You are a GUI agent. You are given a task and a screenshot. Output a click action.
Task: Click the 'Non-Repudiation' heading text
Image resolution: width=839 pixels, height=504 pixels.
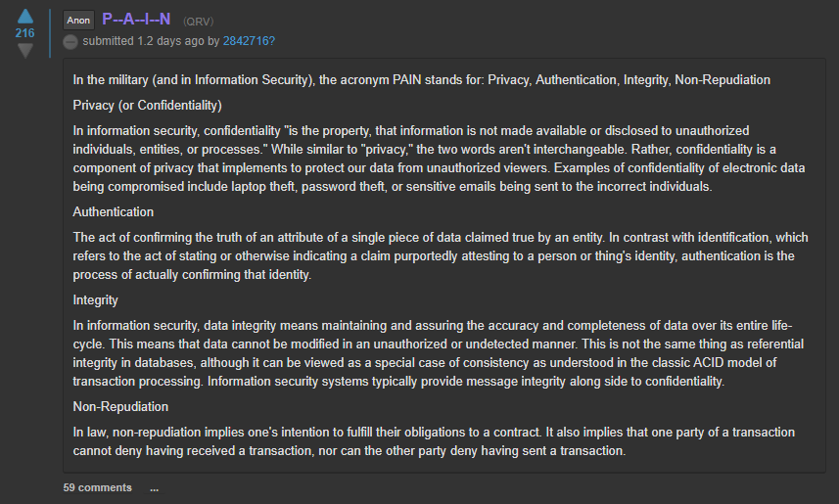120,406
